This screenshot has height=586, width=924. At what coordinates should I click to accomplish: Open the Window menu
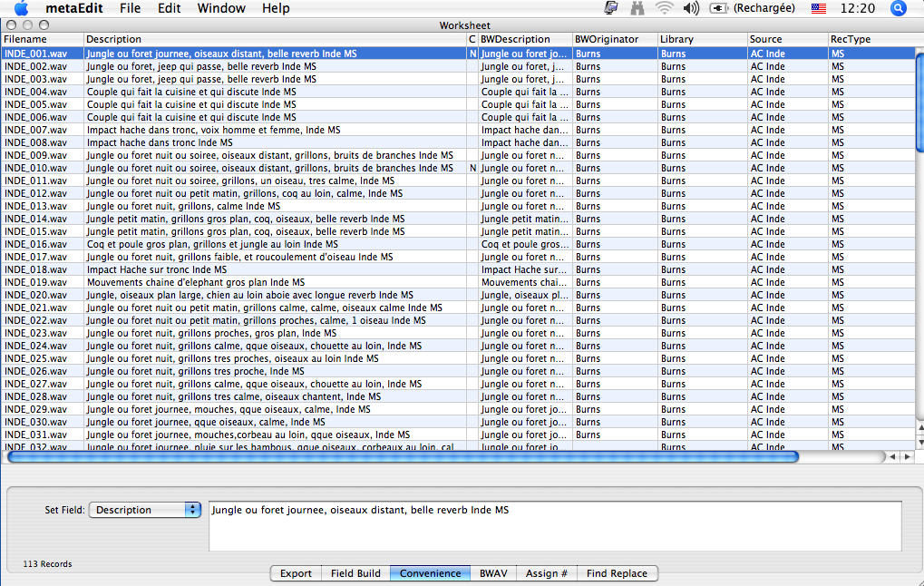[221, 8]
